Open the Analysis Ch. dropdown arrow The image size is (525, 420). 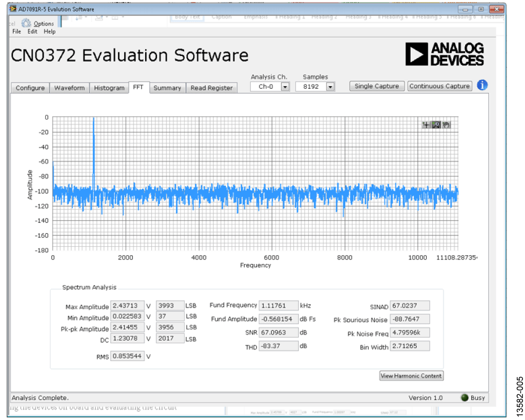pyautogui.click(x=285, y=87)
